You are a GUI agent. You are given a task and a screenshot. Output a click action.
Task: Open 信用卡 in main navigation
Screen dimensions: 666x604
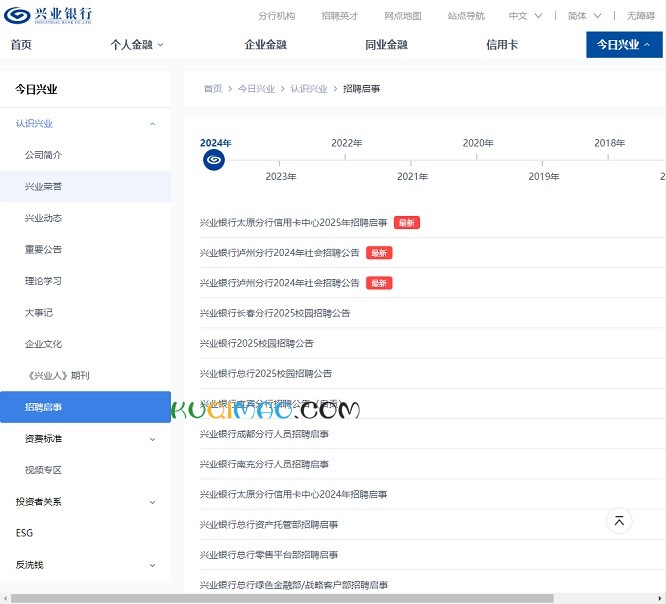(x=502, y=45)
